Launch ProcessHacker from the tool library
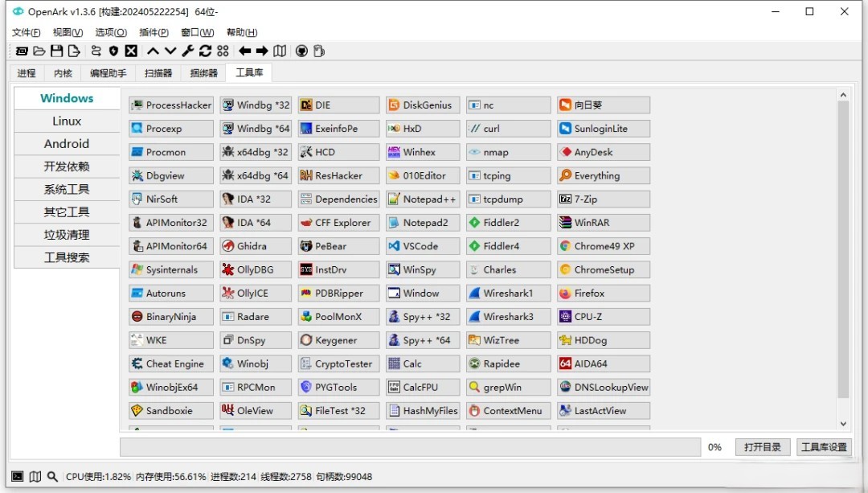Image resolution: width=868 pixels, height=493 pixels. tap(171, 105)
